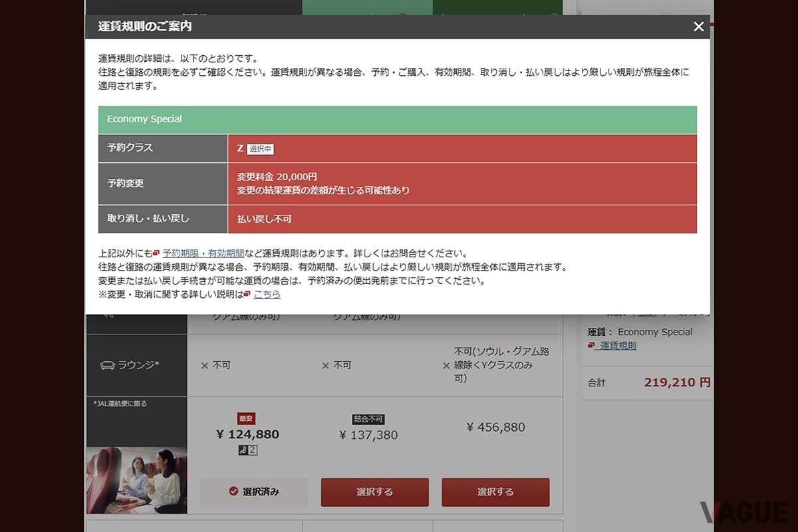Follow the こちら link for change details
This screenshot has width=798, height=532.
point(267,293)
